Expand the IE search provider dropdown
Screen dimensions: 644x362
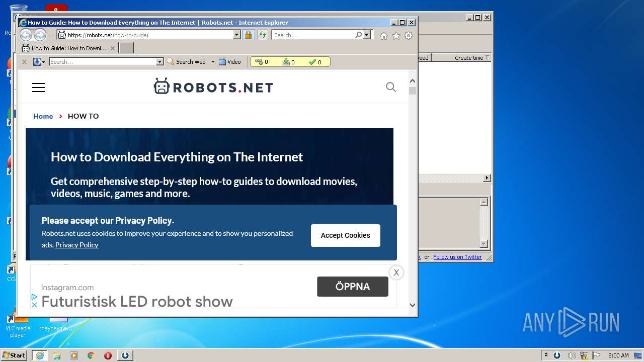(x=367, y=35)
